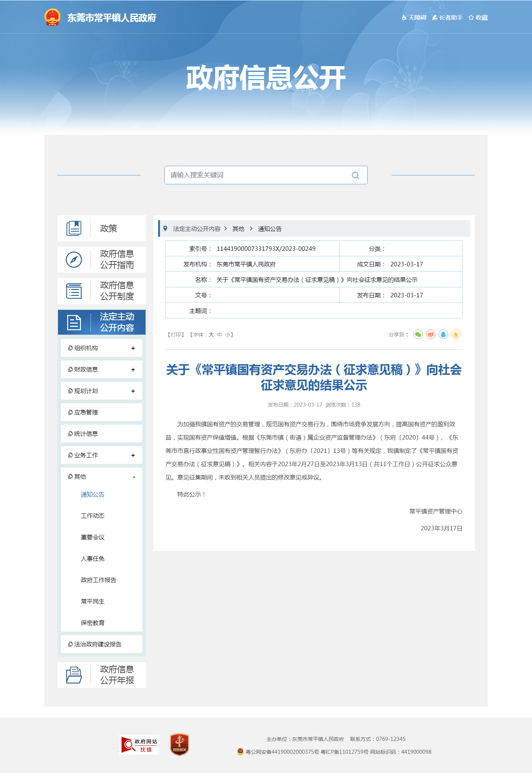Click the 粤公网安备44190002000375号 link

click(282, 752)
